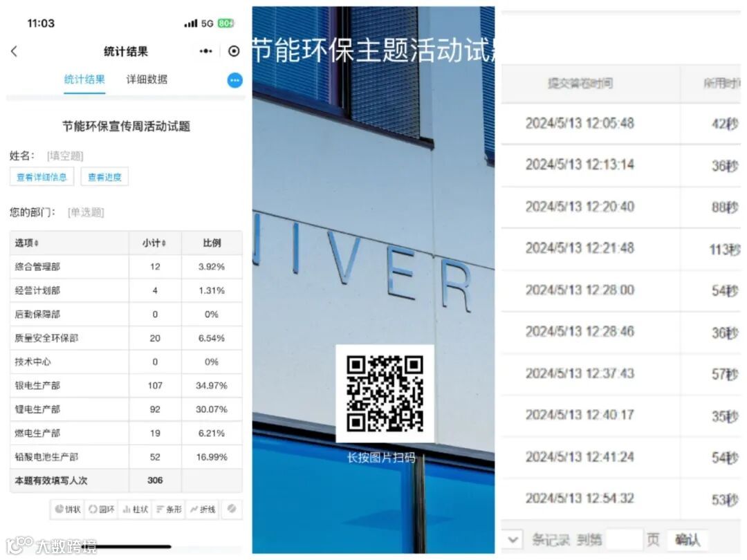
Task: Switch chart to 饼状 pie view
Action: click(x=67, y=509)
